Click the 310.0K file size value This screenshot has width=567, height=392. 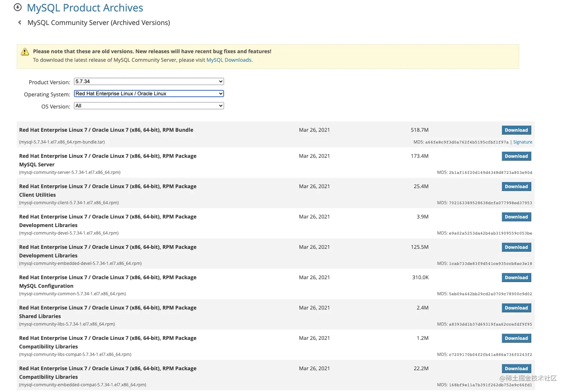pyautogui.click(x=421, y=277)
